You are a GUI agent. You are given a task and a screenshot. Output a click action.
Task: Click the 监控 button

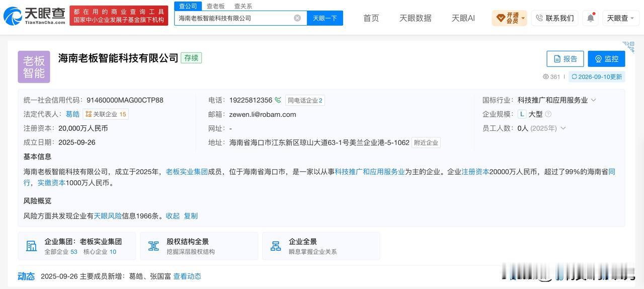coord(606,59)
